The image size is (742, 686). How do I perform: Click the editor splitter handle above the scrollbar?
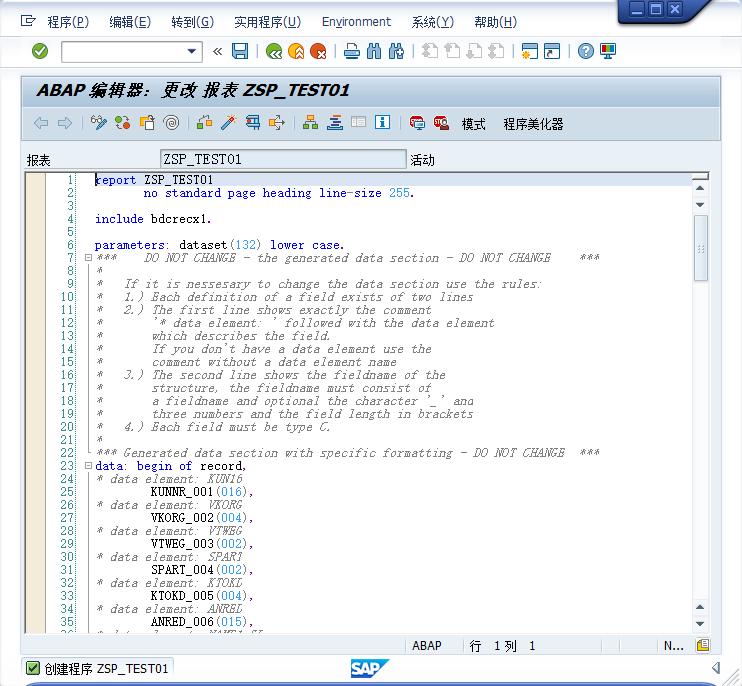(700, 176)
